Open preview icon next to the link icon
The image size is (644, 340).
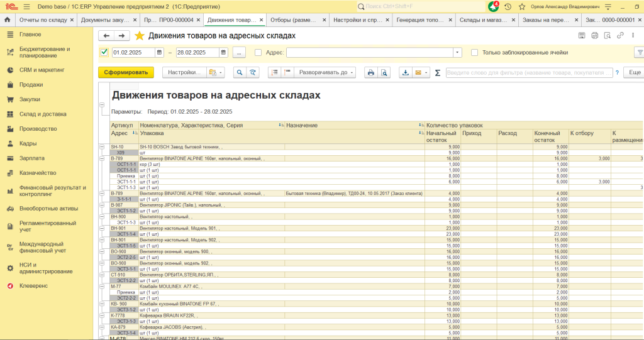607,36
